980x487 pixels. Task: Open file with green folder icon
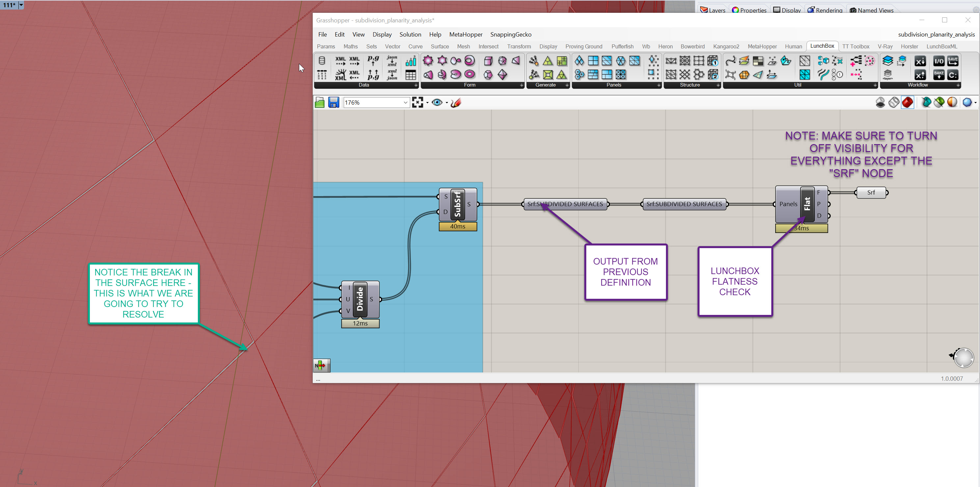pyautogui.click(x=320, y=103)
